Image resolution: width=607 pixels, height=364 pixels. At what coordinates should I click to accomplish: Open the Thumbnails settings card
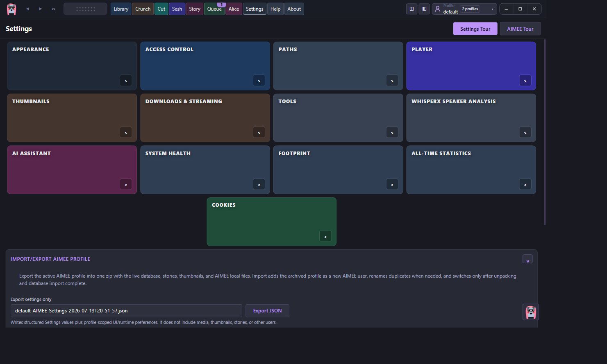pyautogui.click(x=72, y=118)
